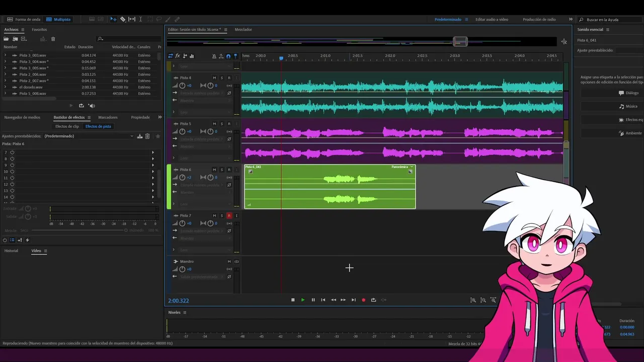Screen dimensions: 644x362
Task: Mute Pista 4
Action: [214, 78]
